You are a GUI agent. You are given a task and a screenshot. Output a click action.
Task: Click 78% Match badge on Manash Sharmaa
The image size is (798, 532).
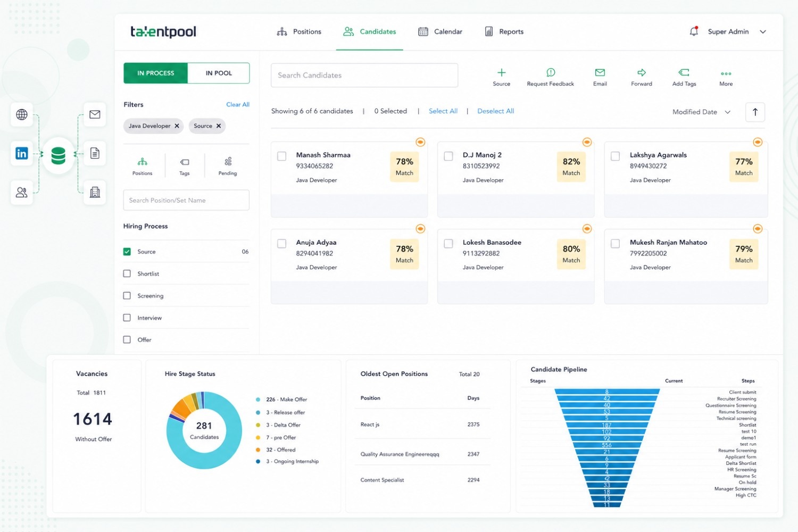click(x=404, y=167)
